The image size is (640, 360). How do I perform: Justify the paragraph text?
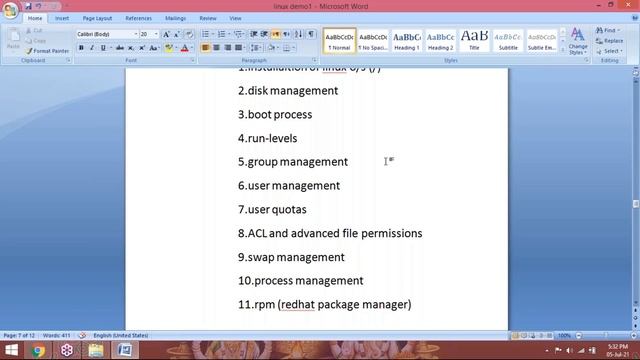point(238,48)
